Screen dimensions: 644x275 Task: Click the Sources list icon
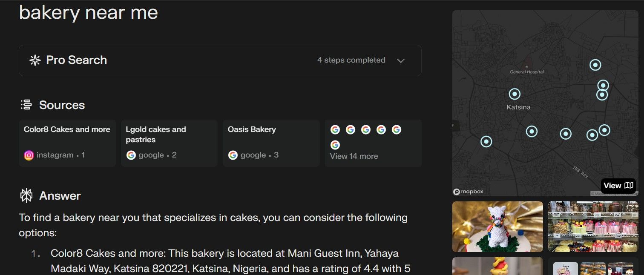point(26,105)
